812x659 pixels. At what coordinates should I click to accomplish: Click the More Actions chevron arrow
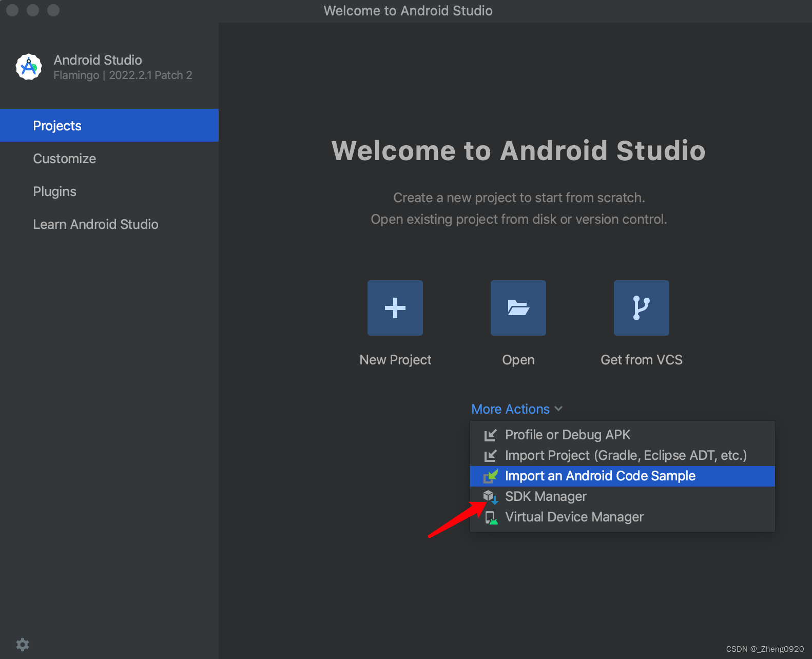(558, 409)
